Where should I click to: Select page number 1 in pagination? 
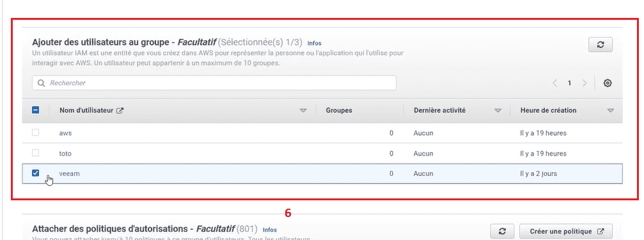click(569, 83)
